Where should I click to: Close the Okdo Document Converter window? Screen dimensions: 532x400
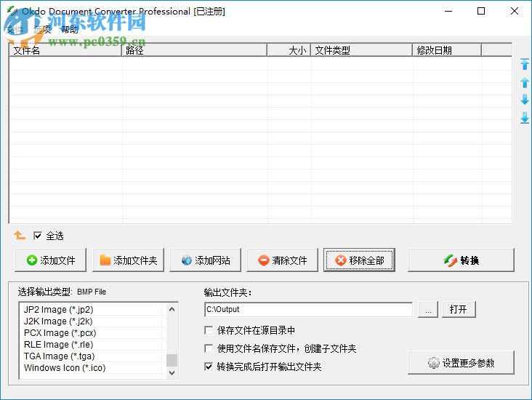[515, 11]
